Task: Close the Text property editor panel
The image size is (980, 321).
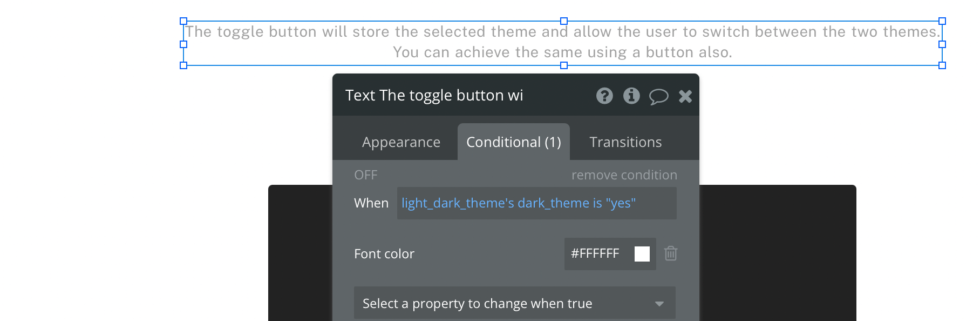Action: click(x=685, y=96)
